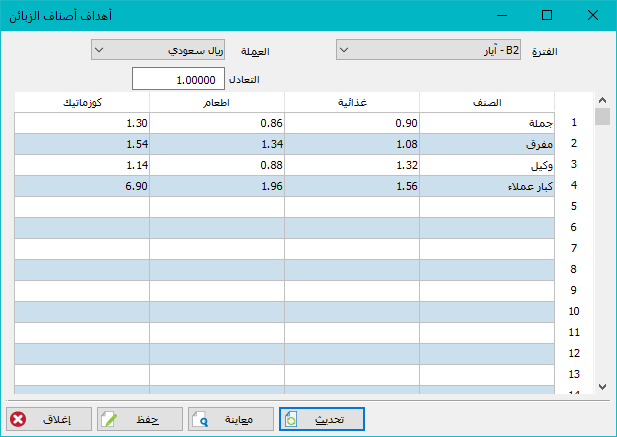Click the تحديث button label
This screenshot has height=437, width=617.
click(329, 420)
